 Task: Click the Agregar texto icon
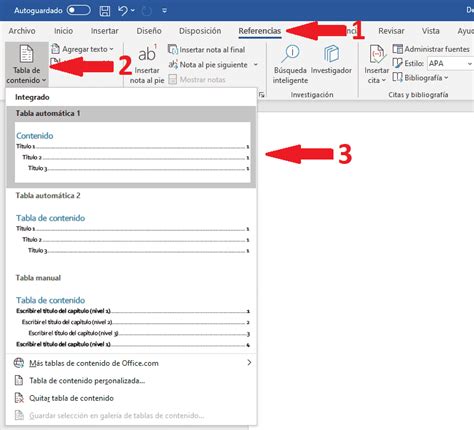click(55, 49)
